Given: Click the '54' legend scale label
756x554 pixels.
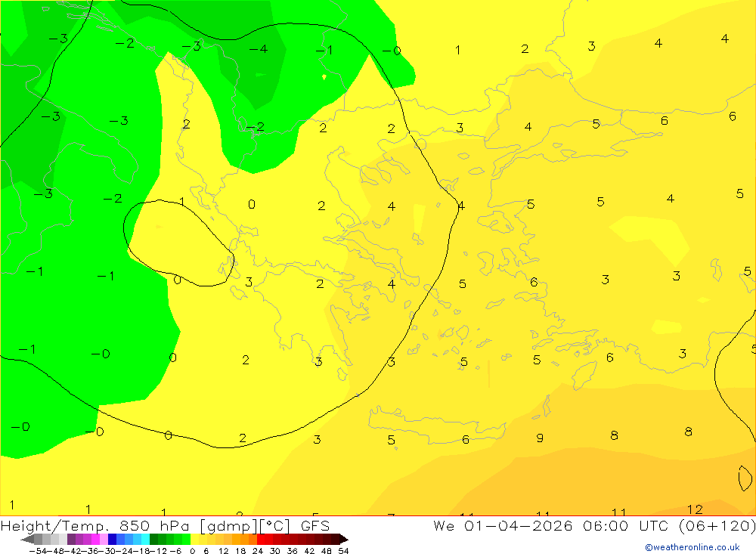Looking at the screenshot, I should click(343, 551).
